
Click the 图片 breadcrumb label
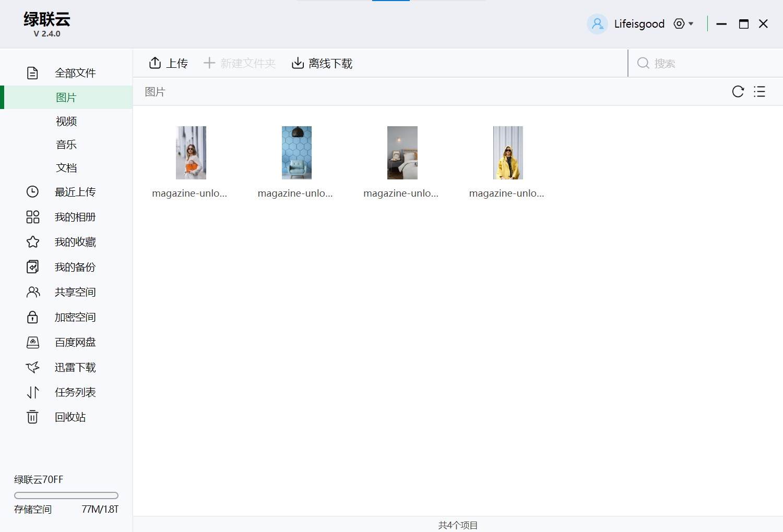click(155, 92)
